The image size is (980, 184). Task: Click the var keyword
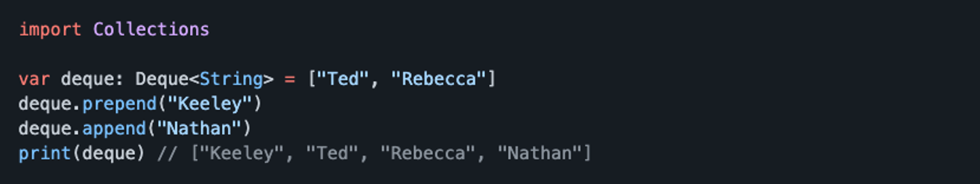[34, 79]
